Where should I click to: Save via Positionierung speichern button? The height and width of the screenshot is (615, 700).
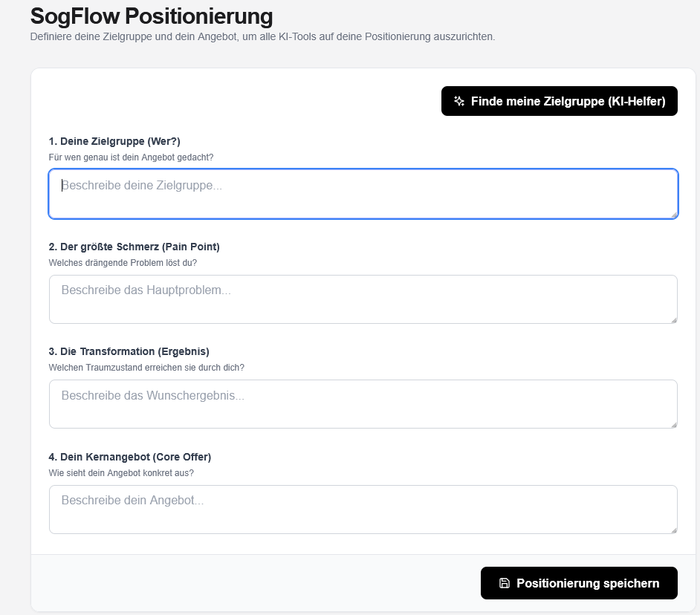[x=579, y=583]
